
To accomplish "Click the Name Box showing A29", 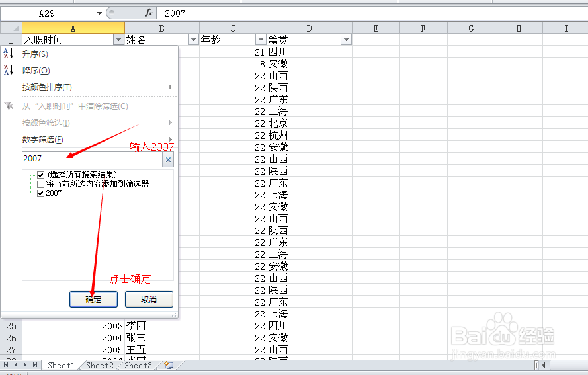I will point(47,13).
